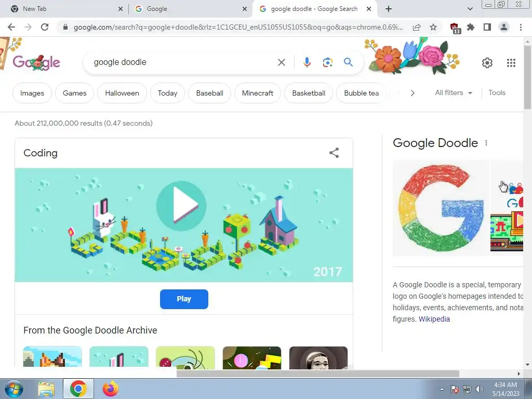Select the Today filter chip

coord(168,93)
